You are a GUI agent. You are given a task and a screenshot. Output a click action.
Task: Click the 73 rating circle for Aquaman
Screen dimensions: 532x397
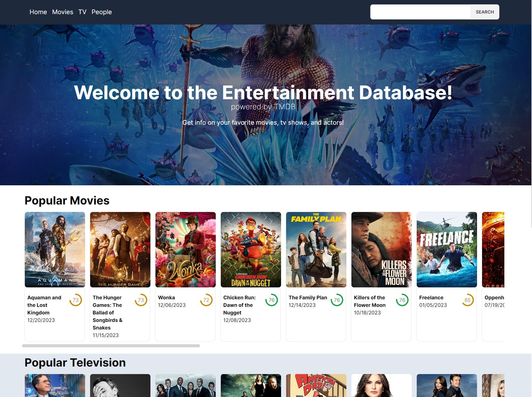pyautogui.click(x=76, y=300)
